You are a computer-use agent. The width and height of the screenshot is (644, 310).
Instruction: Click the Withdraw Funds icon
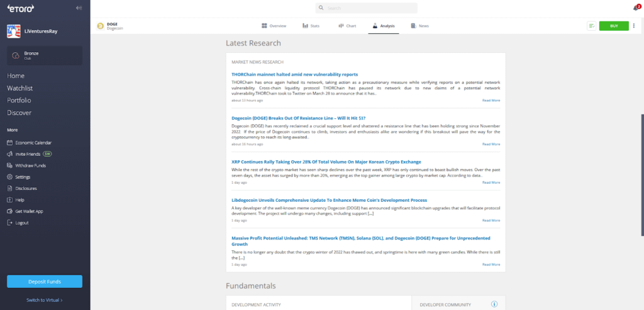[10, 166]
